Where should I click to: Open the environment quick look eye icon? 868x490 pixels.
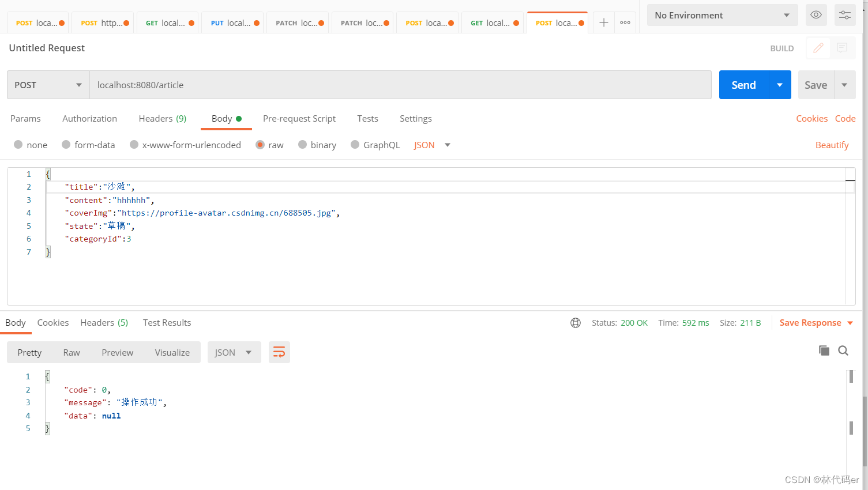point(816,14)
